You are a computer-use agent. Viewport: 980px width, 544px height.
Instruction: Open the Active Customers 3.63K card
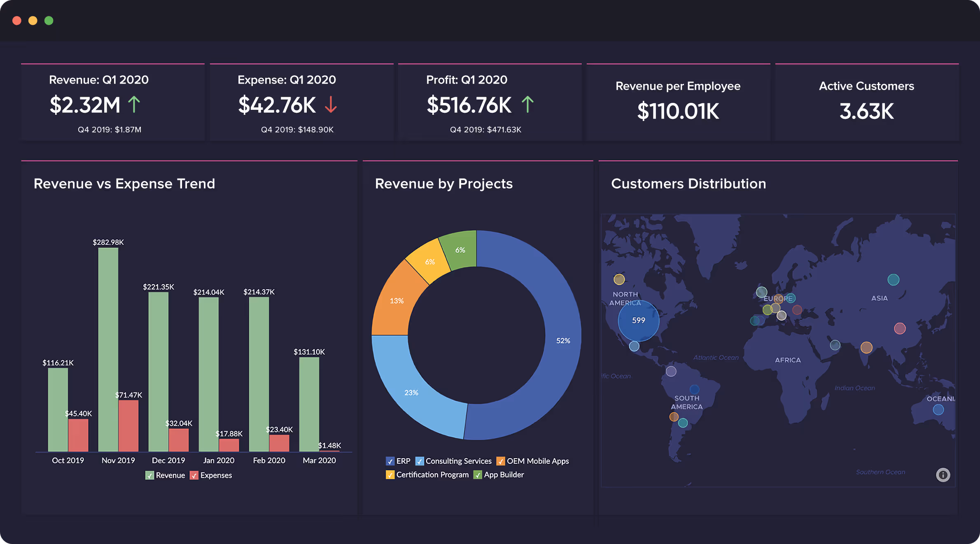tap(866, 103)
